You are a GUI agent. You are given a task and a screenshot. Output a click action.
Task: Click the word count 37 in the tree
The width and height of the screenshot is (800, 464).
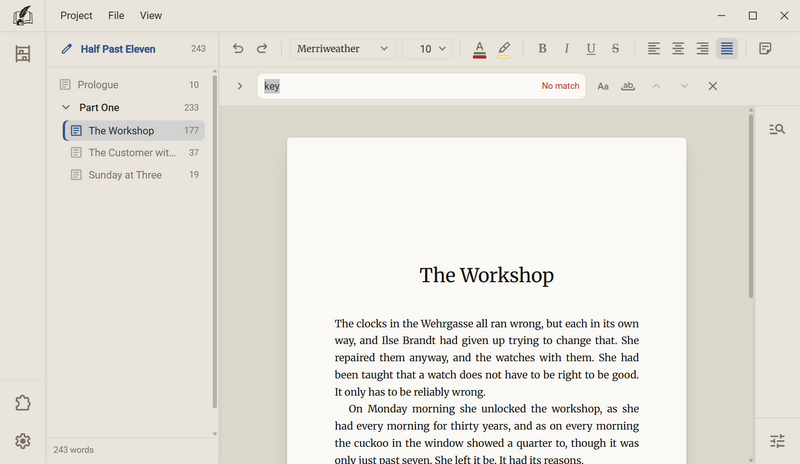194,153
